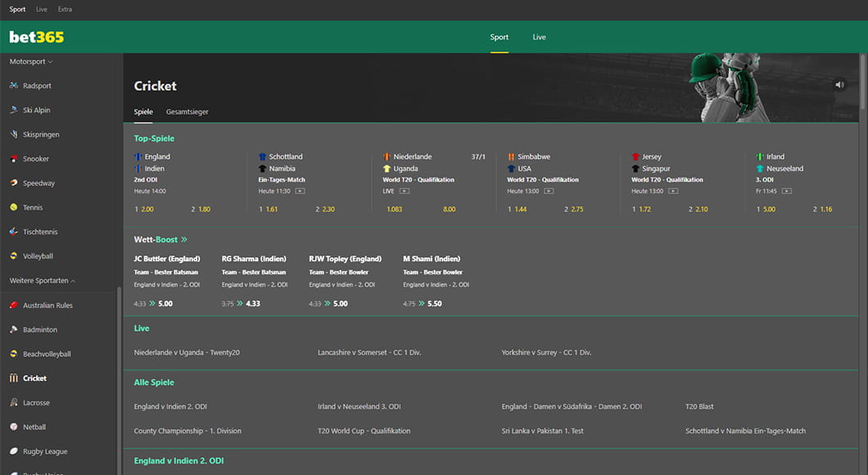Open Radsport from the sidebar
This screenshot has height=475, width=868.
37,86
